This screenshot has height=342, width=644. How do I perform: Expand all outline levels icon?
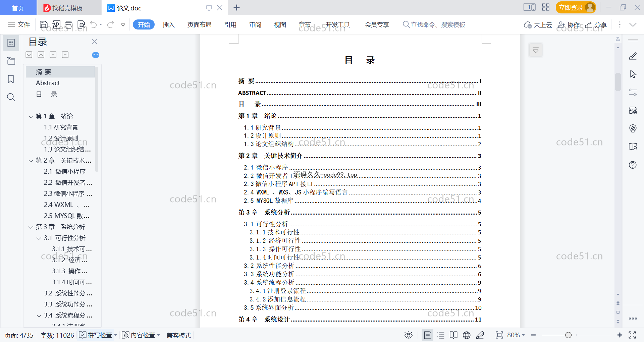pos(29,55)
